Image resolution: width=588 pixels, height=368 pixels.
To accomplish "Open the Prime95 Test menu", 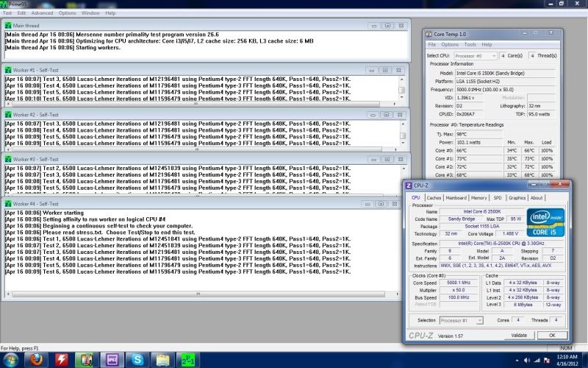I will [7, 13].
